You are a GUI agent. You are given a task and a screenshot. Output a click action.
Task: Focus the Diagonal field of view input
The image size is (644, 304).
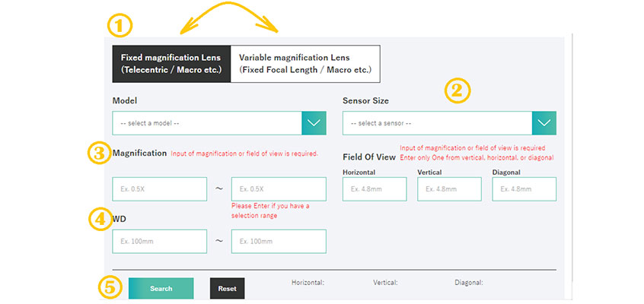point(524,189)
